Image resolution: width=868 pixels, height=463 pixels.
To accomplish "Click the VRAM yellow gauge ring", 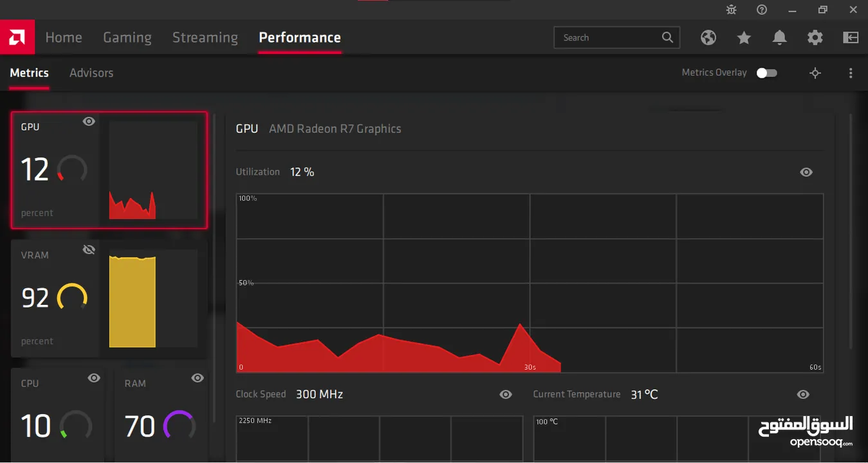I will [72, 297].
